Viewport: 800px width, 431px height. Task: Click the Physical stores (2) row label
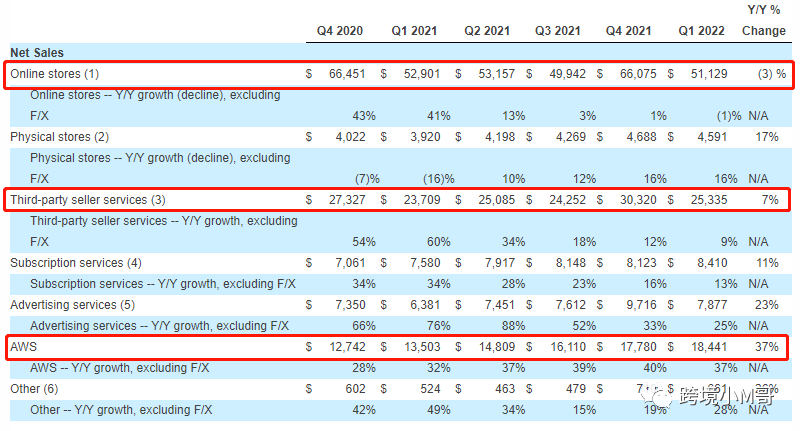[x=60, y=136]
